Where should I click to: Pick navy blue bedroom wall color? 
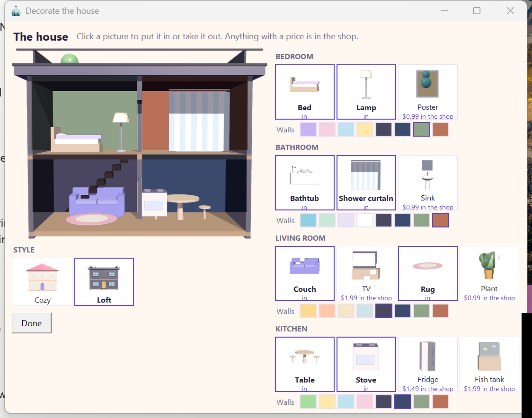click(403, 130)
